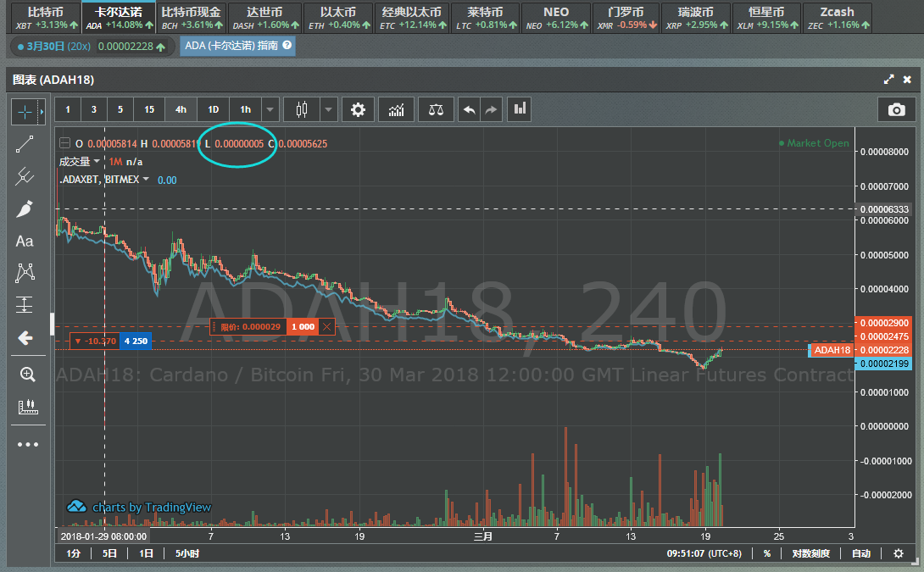Set interval to 1h

tap(246, 109)
